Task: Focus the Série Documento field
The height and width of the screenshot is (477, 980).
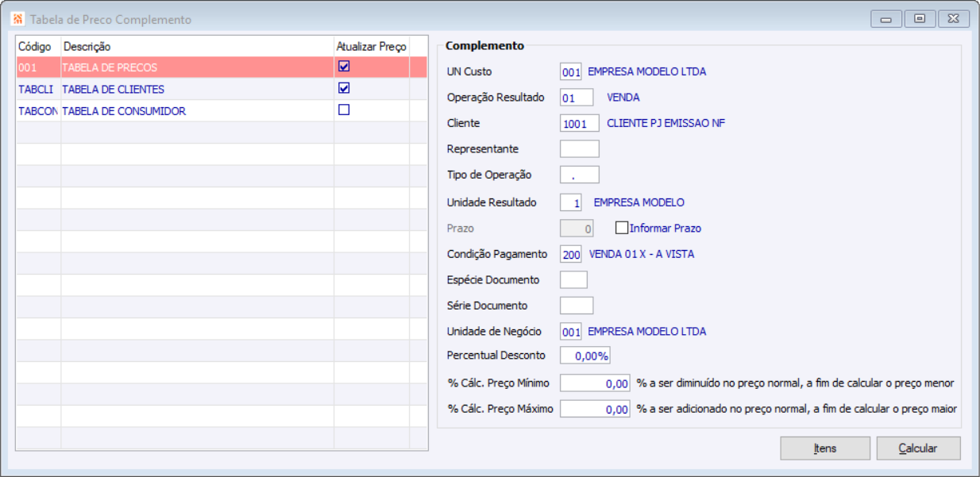Action: coord(577,306)
